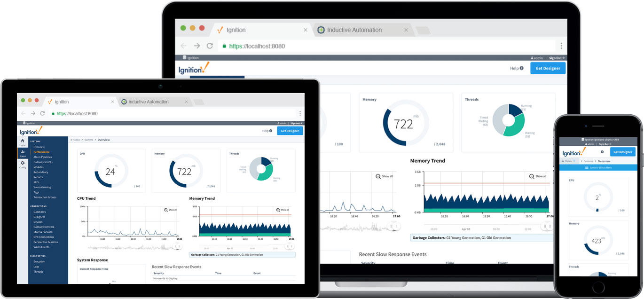The height and width of the screenshot is (299, 644).
Task: Click Get Designer button on laptop
Action: click(548, 68)
